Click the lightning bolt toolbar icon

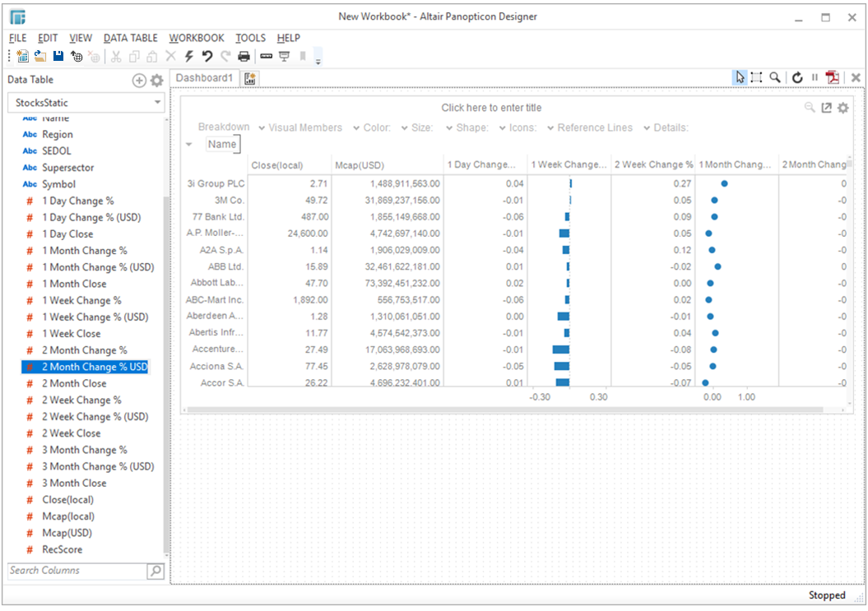coord(189,56)
